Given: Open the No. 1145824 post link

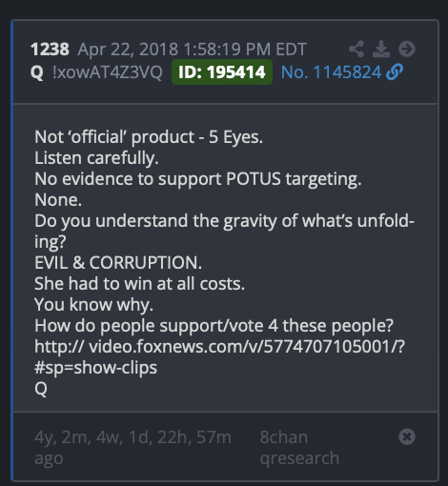Looking at the screenshot, I should click(x=331, y=72).
